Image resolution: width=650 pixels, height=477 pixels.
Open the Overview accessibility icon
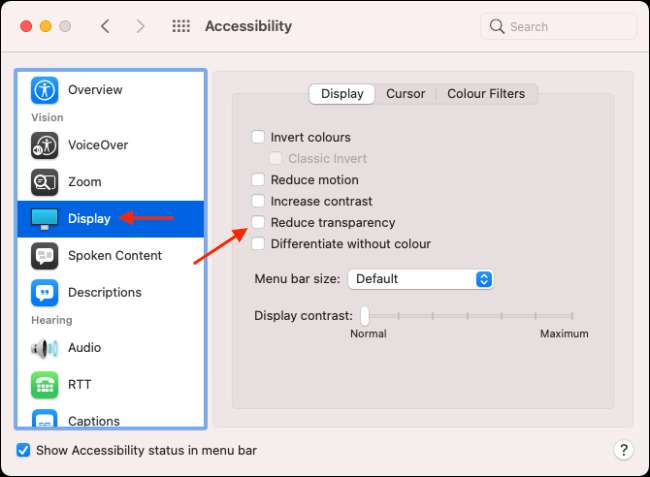pos(46,90)
